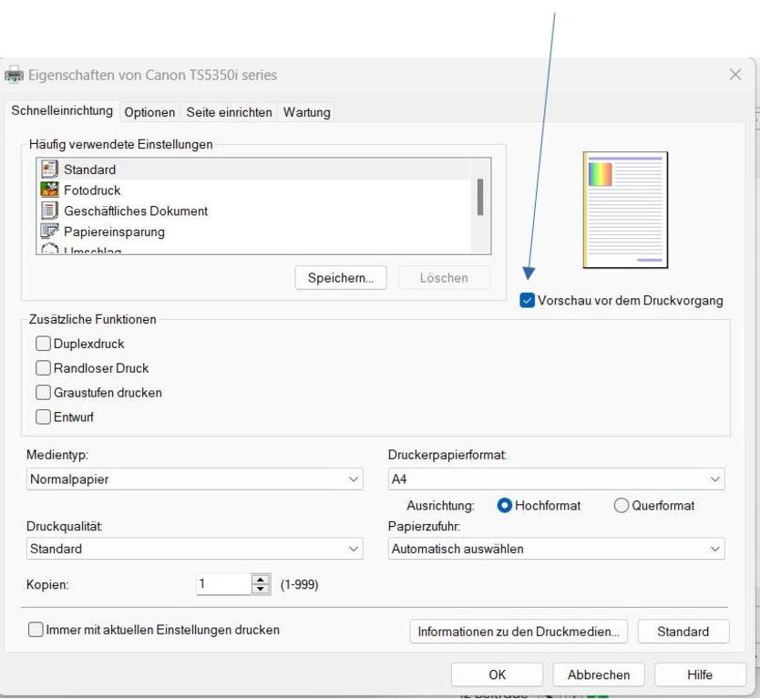Switch to the Schnelleinrichtung tab

(x=62, y=110)
